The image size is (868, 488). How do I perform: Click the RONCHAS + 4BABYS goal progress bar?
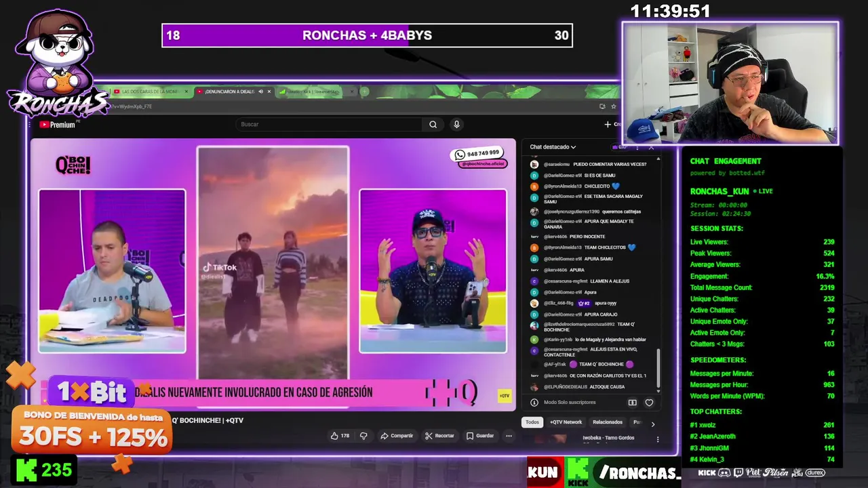coord(367,35)
